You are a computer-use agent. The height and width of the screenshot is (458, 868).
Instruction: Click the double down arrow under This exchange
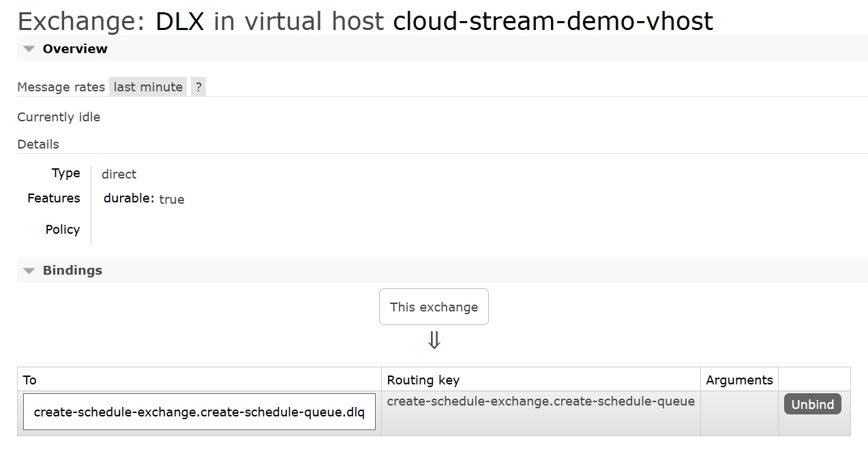coord(434,340)
